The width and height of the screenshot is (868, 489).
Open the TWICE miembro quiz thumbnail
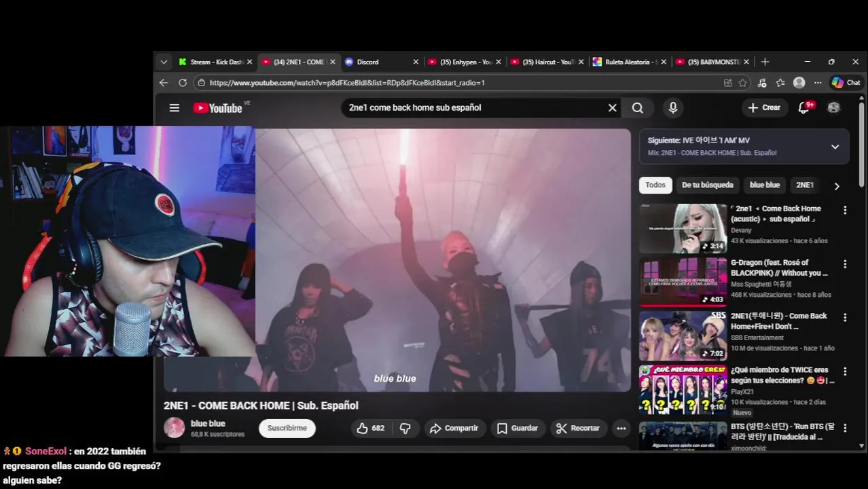(683, 389)
